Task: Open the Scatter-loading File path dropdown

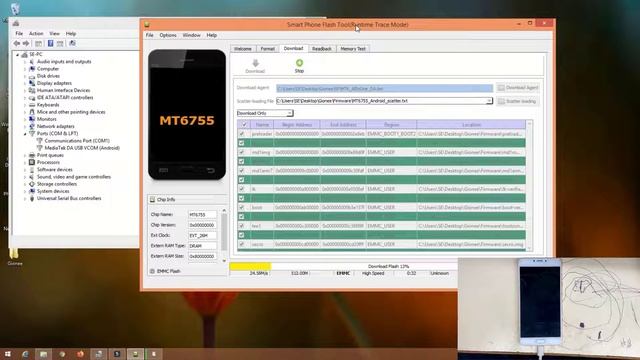Action: [489, 101]
